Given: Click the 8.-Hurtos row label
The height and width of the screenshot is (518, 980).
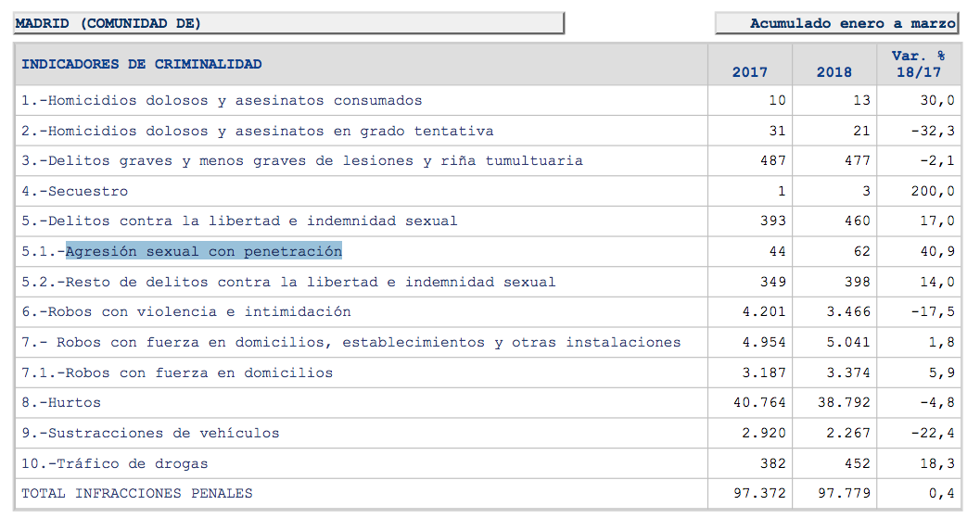Looking at the screenshot, I should [x=61, y=403].
